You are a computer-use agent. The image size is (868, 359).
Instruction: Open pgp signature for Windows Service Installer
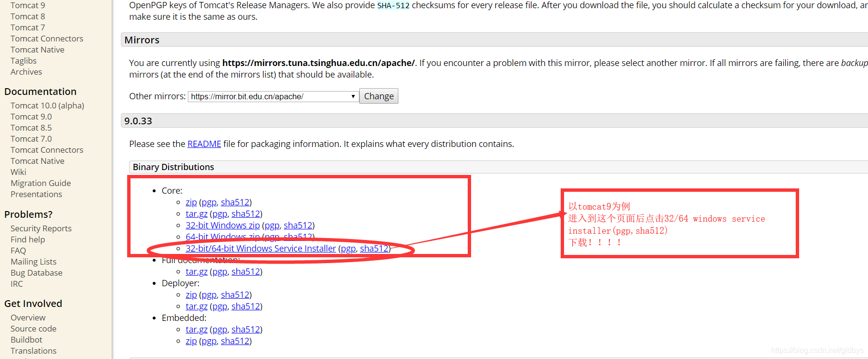(348, 249)
